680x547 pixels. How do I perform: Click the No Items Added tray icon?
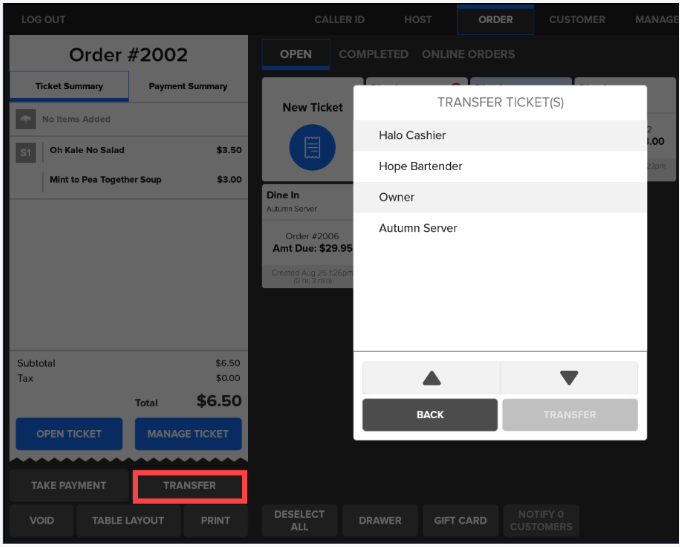(x=27, y=120)
